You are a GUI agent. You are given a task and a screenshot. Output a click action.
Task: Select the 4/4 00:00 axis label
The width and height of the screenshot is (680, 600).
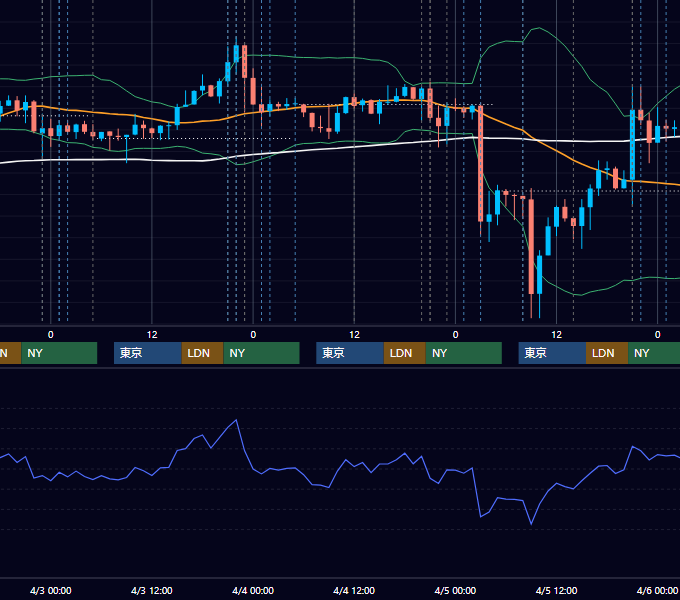pyautogui.click(x=253, y=590)
